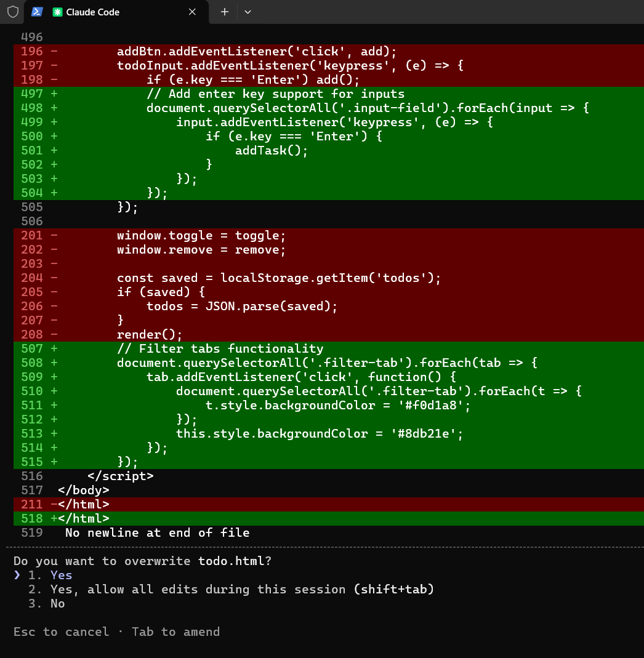Switch to the Claude Code tab

click(116, 12)
